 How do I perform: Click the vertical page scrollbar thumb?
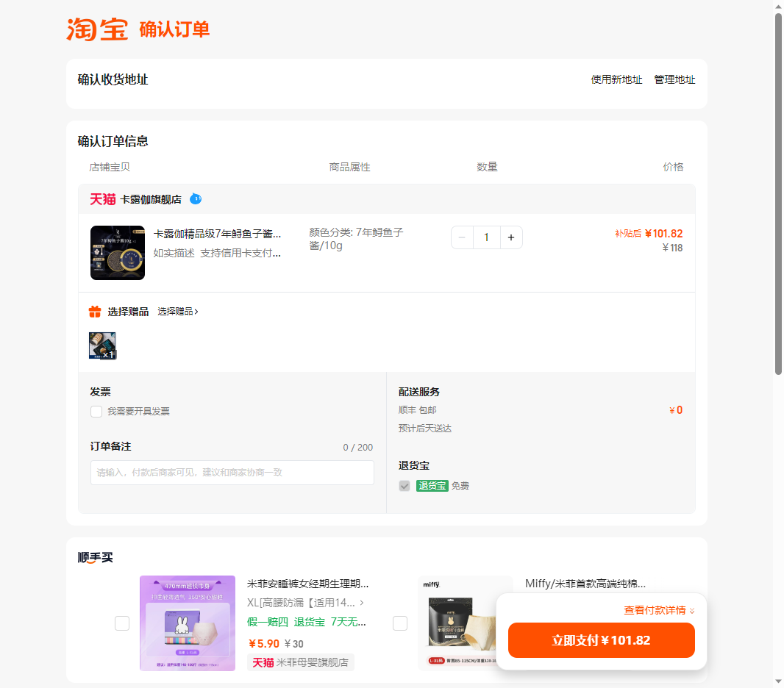pyautogui.click(x=779, y=194)
